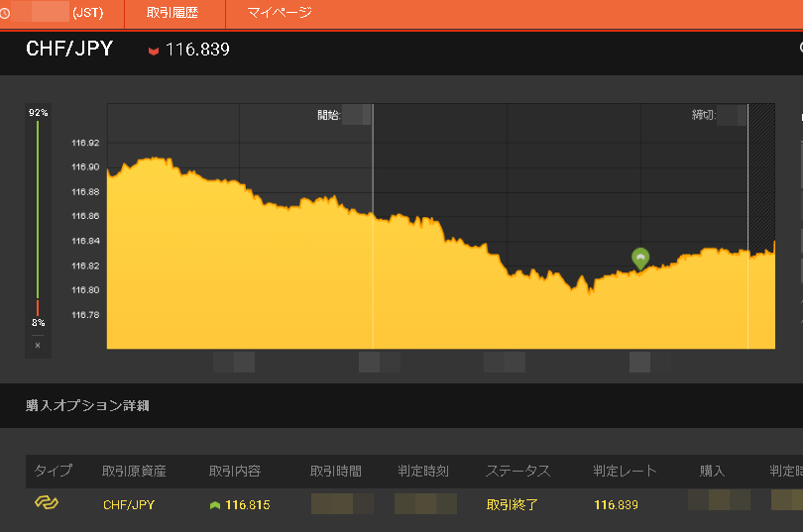This screenshot has width=803, height=532.
Task: Click the red down-arrow price indicator
Action: (154, 51)
